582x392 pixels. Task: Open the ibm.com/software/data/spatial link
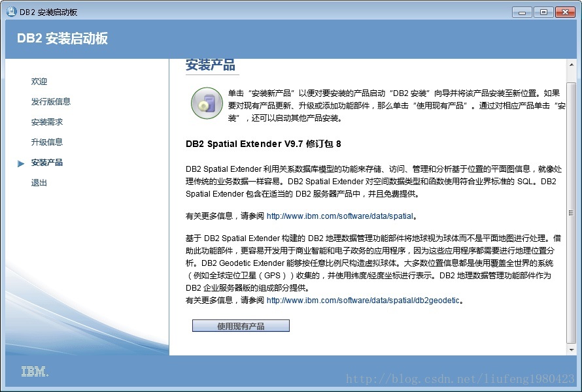point(339,216)
